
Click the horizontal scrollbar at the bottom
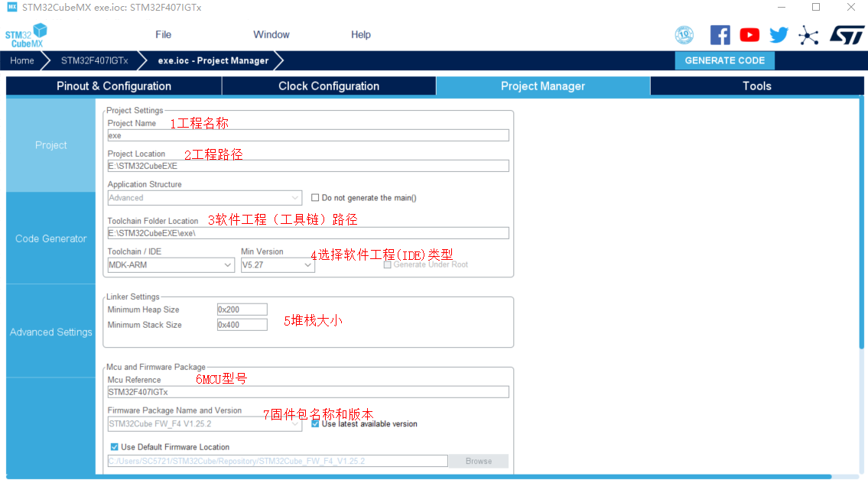pyautogui.click(x=419, y=476)
